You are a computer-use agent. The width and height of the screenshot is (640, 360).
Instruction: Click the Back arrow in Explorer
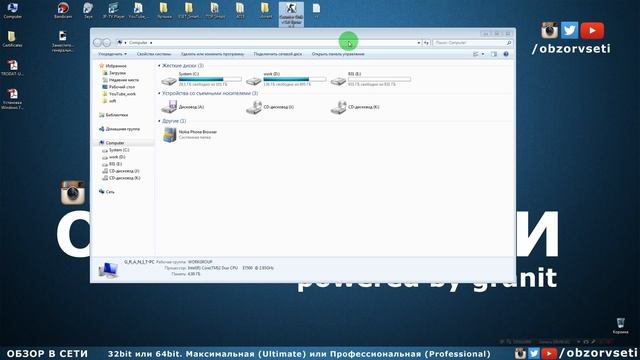(97, 42)
